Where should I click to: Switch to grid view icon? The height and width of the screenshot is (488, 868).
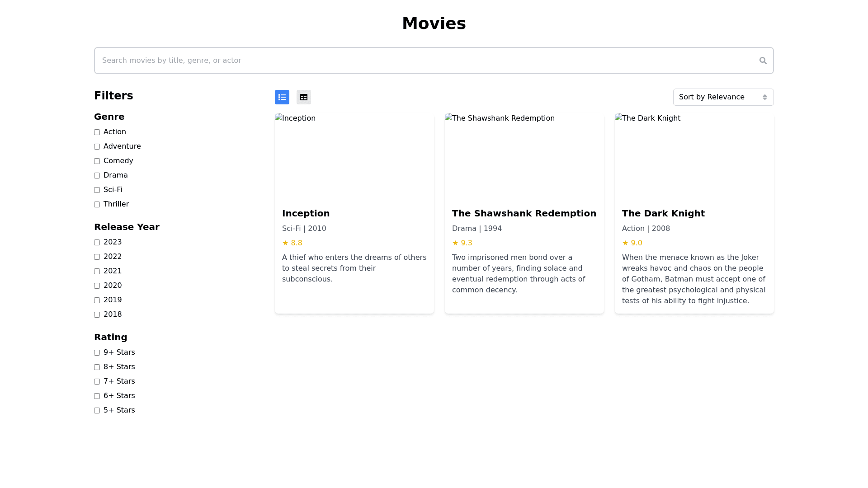coord(304,97)
